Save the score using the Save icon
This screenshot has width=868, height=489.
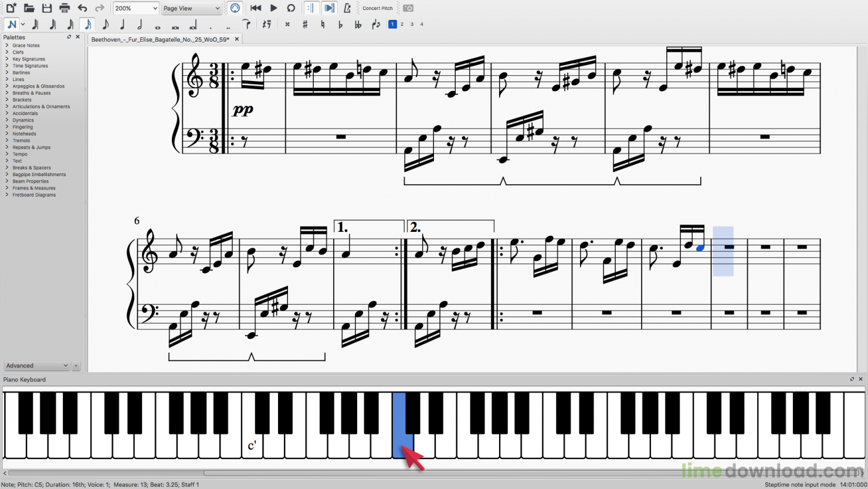[46, 8]
